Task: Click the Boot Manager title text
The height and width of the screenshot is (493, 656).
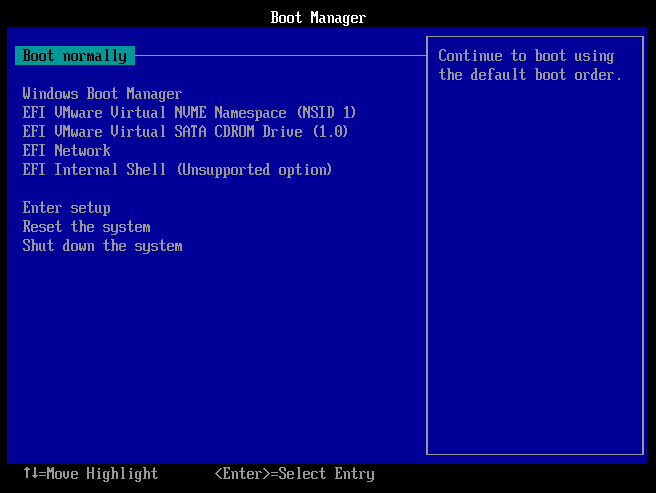Action: tap(318, 18)
